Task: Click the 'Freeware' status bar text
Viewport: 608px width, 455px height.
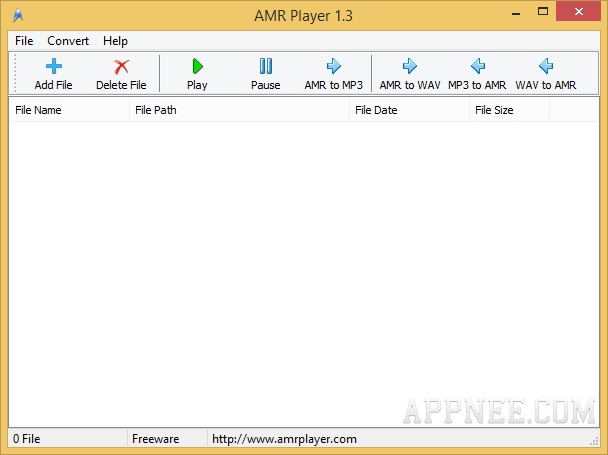Action: (155, 439)
